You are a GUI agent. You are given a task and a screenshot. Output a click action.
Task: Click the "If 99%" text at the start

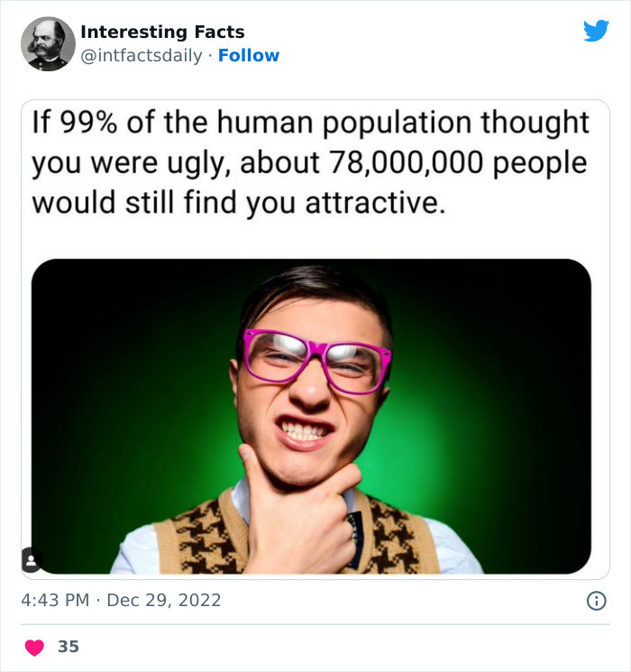(x=75, y=124)
